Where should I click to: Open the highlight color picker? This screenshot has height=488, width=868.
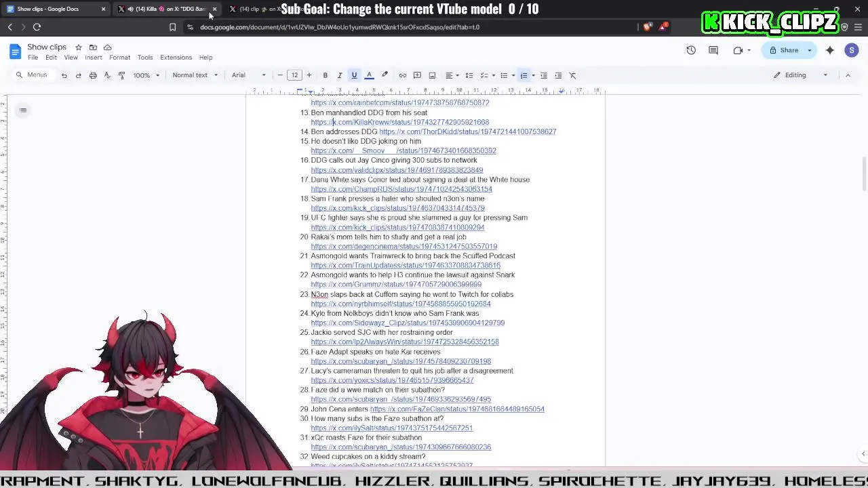point(384,75)
